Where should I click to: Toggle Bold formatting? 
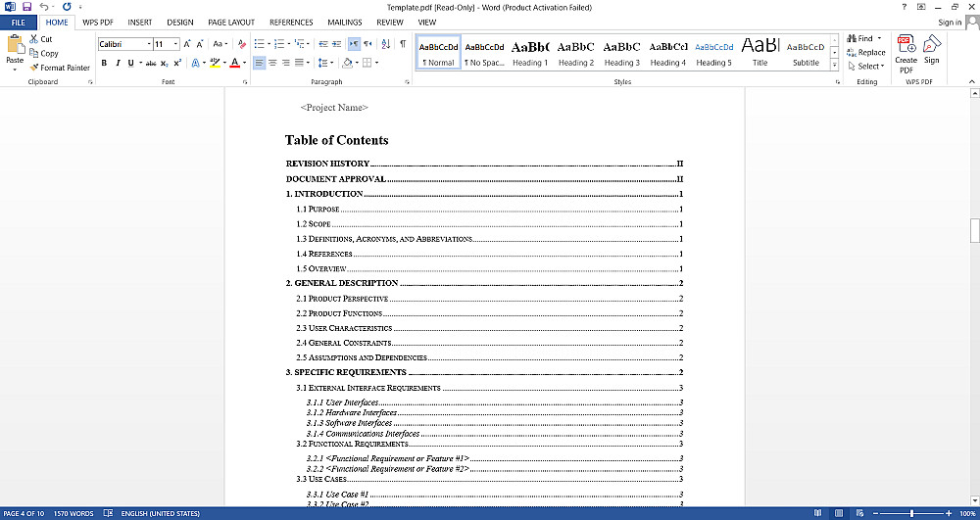pos(105,63)
